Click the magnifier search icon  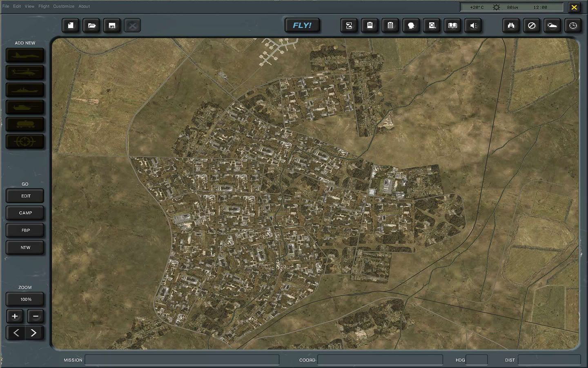[x=432, y=25]
